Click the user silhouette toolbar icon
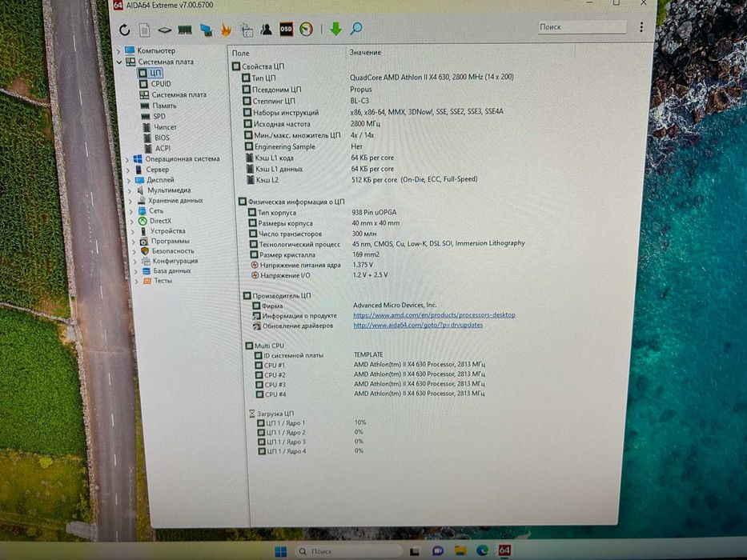This screenshot has width=747, height=560. [266, 30]
